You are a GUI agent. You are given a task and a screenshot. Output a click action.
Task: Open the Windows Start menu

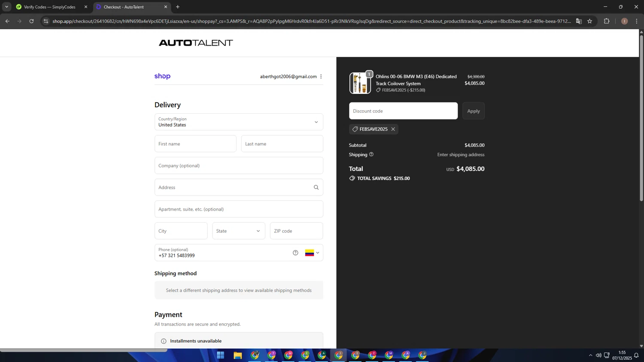(221, 355)
